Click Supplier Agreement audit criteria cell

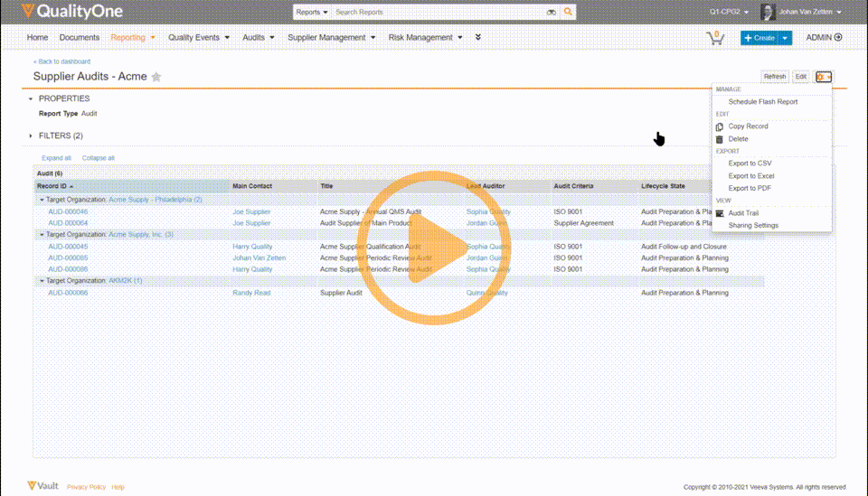click(x=583, y=223)
